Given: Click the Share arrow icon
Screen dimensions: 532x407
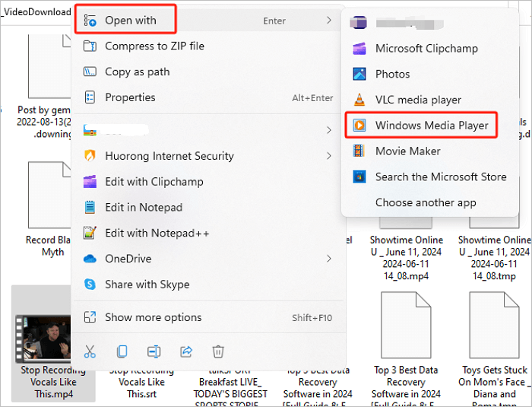Looking at the screenshot, I should pyautogui.click(x=185, y=351).
